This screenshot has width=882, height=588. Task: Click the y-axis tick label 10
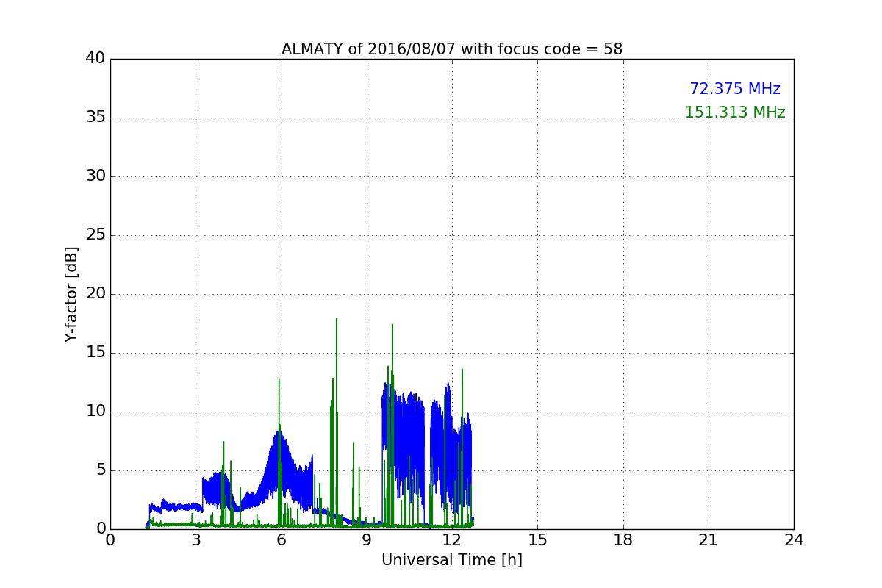(96, 412)
